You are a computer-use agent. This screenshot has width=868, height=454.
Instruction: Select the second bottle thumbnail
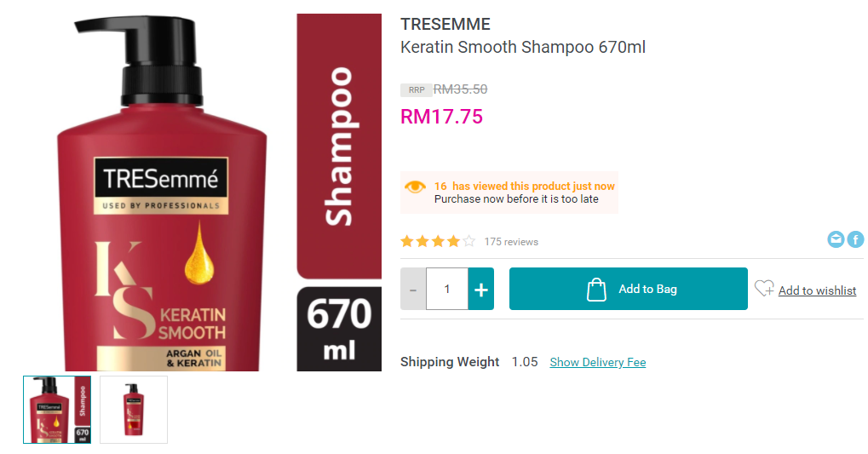click(134, 410)
